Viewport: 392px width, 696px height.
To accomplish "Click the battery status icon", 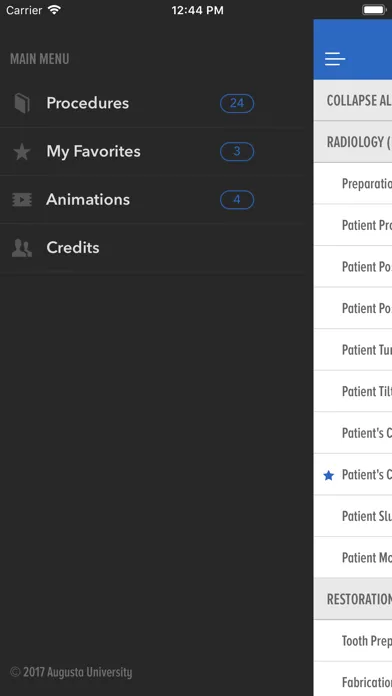I will click(x=374, y=10).
